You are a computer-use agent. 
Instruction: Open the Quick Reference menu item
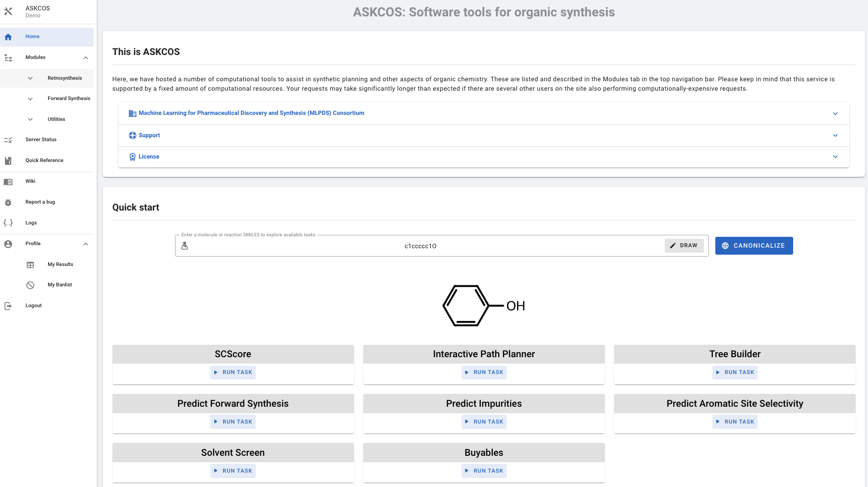47,161
